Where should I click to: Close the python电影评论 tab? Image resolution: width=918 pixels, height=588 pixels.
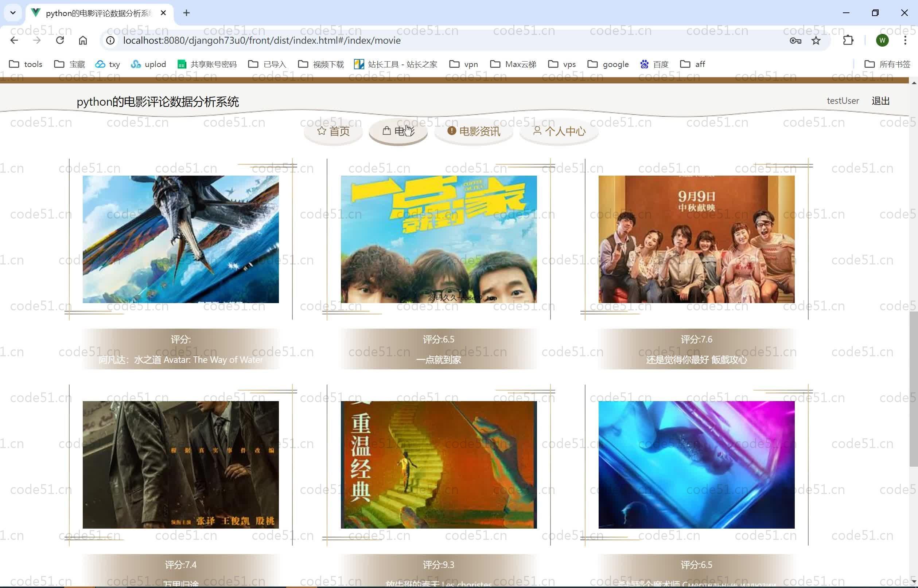point(163,13)
